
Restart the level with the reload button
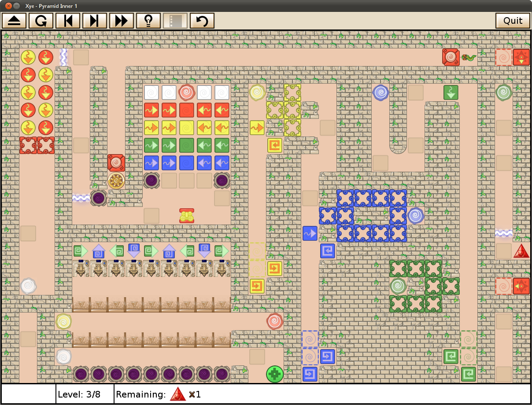point(41,21)
